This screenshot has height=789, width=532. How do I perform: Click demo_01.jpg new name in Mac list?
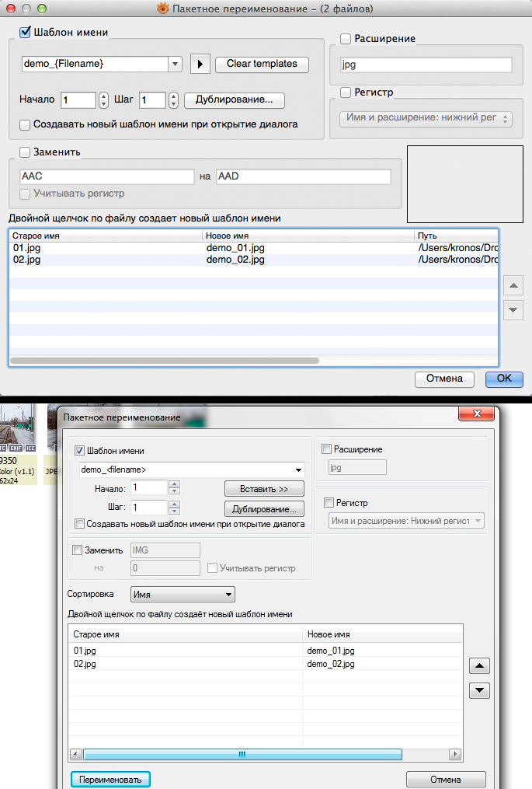235,247
